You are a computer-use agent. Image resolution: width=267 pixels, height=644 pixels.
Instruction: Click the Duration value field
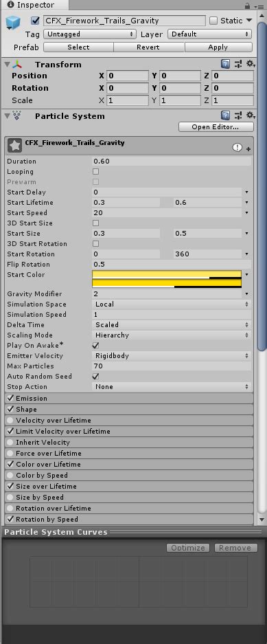172,162
